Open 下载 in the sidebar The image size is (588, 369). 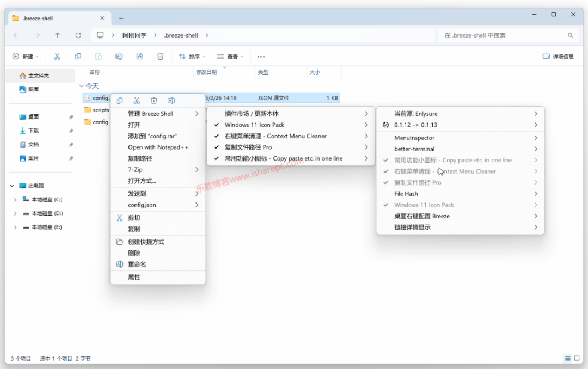tap(40, 131)
